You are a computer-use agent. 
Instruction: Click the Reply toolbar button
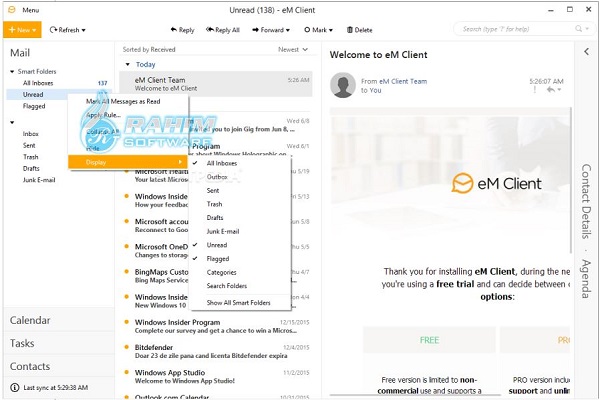tap(183, 30)
